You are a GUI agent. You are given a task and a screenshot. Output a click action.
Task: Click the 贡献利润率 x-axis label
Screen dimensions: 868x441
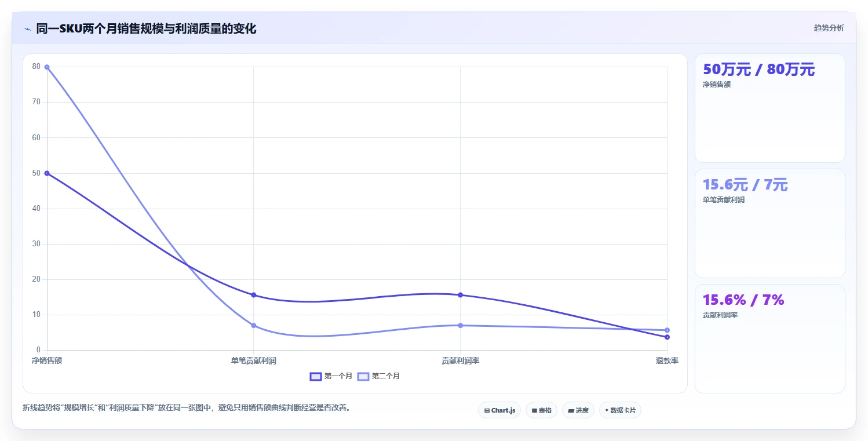(460, 360)
